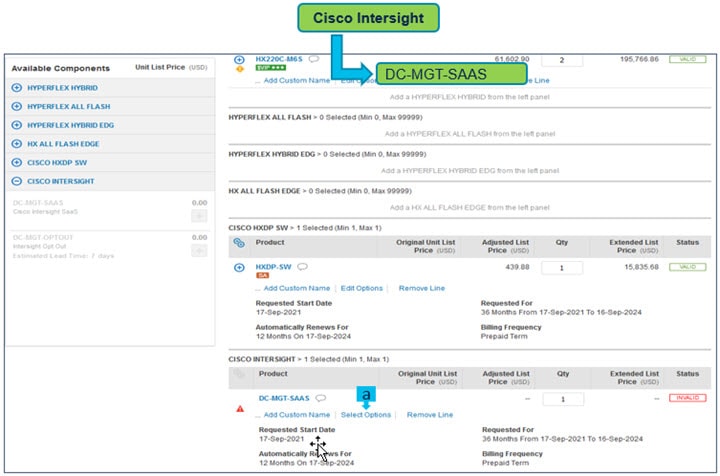The image size is (720, 476).
Task: Click HXDP-SW Requested Start Date 17-Sep-2021
Action: click(278, 312)
